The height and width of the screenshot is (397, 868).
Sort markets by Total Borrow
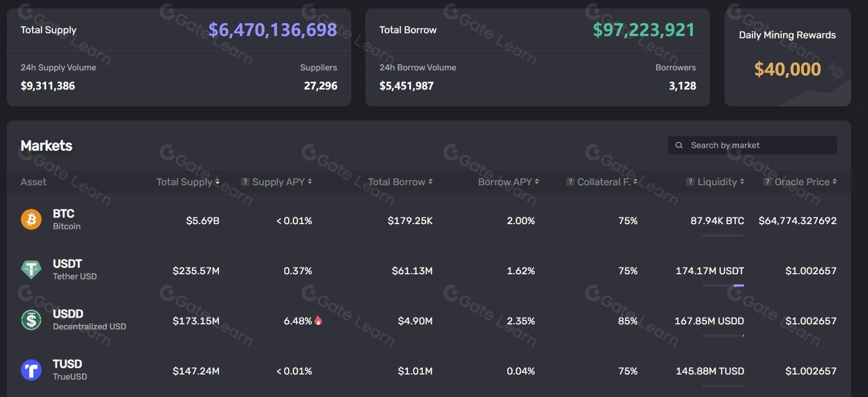click(x=400, y=182)
